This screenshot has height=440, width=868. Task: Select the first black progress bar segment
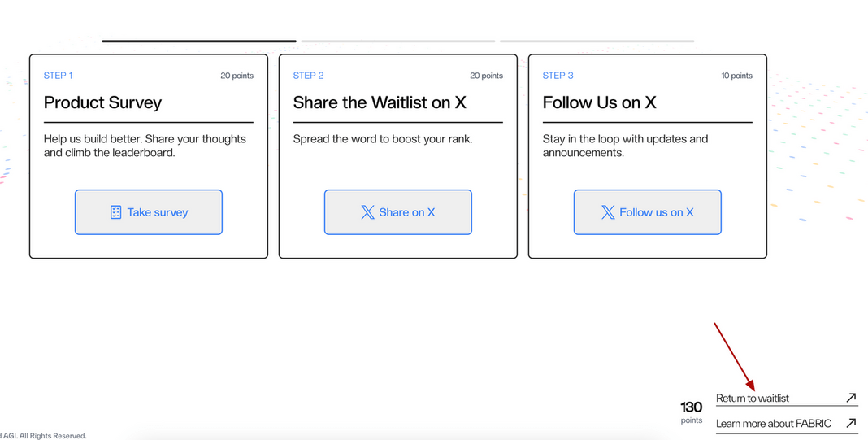pos(199,41)
